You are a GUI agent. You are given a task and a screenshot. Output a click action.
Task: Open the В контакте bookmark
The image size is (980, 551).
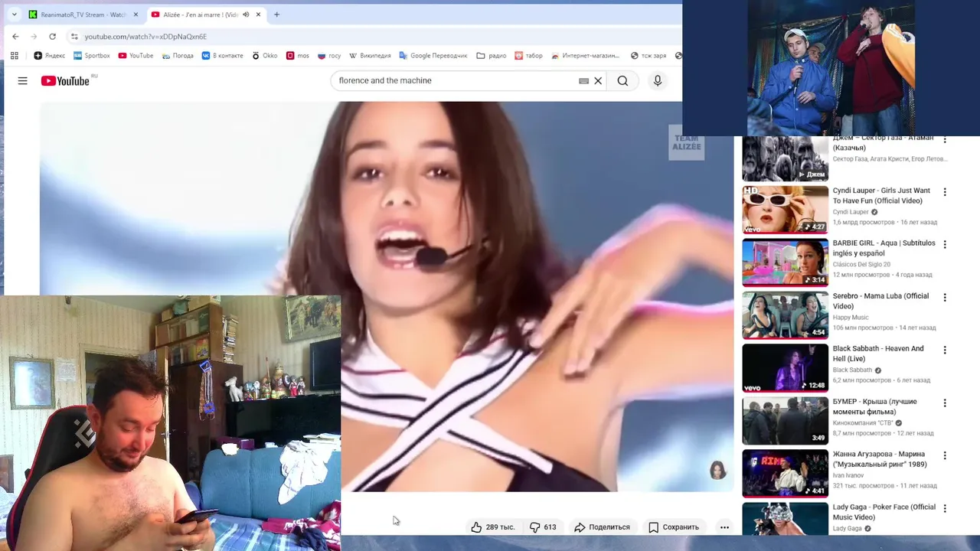[x=222, y=55]
